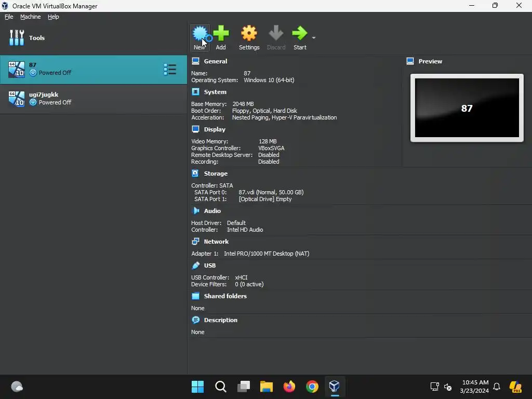Image resolution: width=532 pixels, height=399 pixels.
Task: Click the Display section screen icon
Action: coord(195,129)
